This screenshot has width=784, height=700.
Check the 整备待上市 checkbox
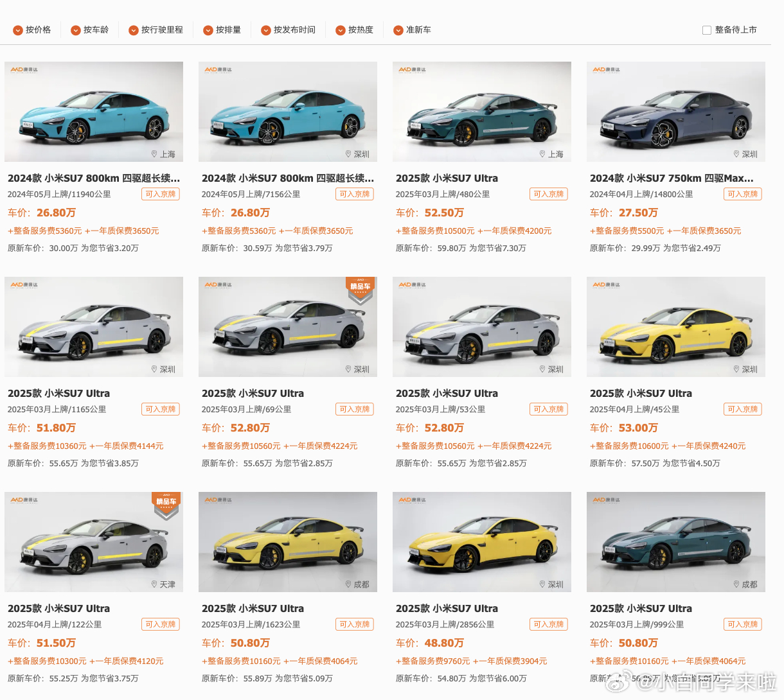tap(707, 30)
